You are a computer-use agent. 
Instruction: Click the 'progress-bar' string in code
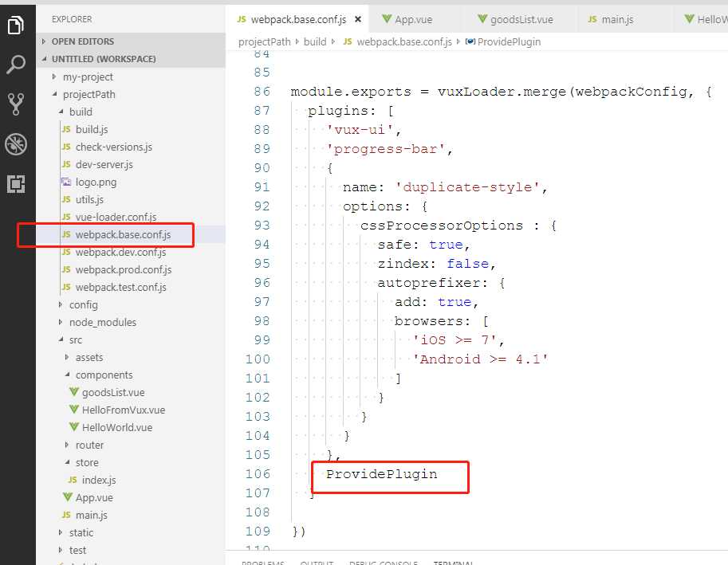(385, 149)
